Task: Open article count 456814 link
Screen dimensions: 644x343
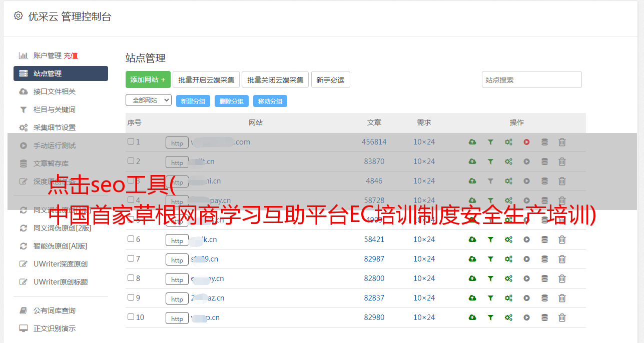Action: (374, 142)
